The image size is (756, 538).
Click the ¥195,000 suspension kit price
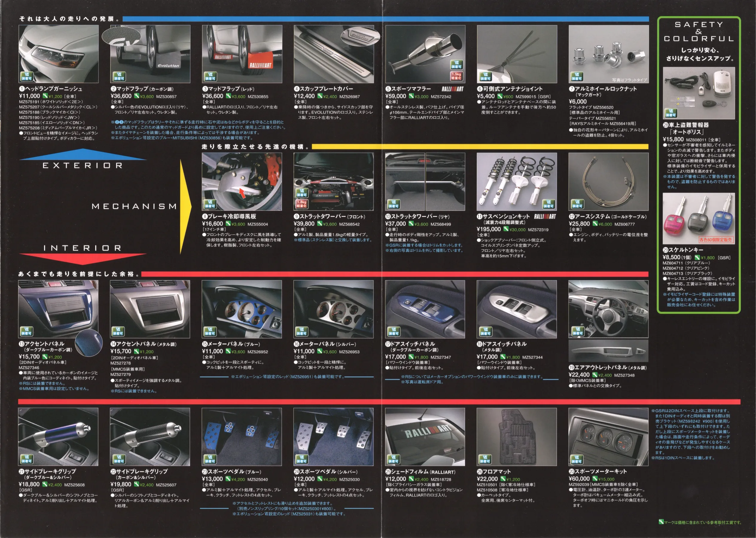click(489, 229)
